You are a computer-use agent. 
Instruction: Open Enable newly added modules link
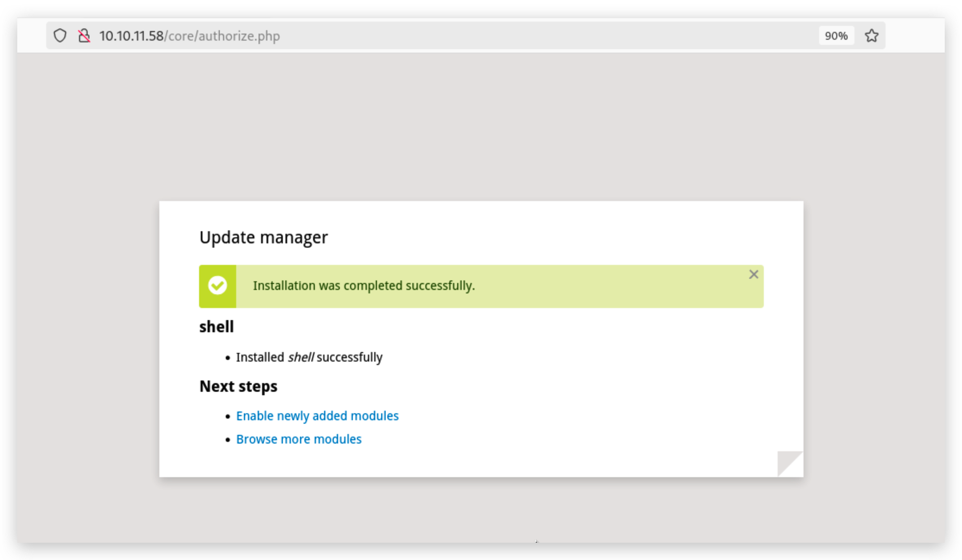tap(317, 415)
